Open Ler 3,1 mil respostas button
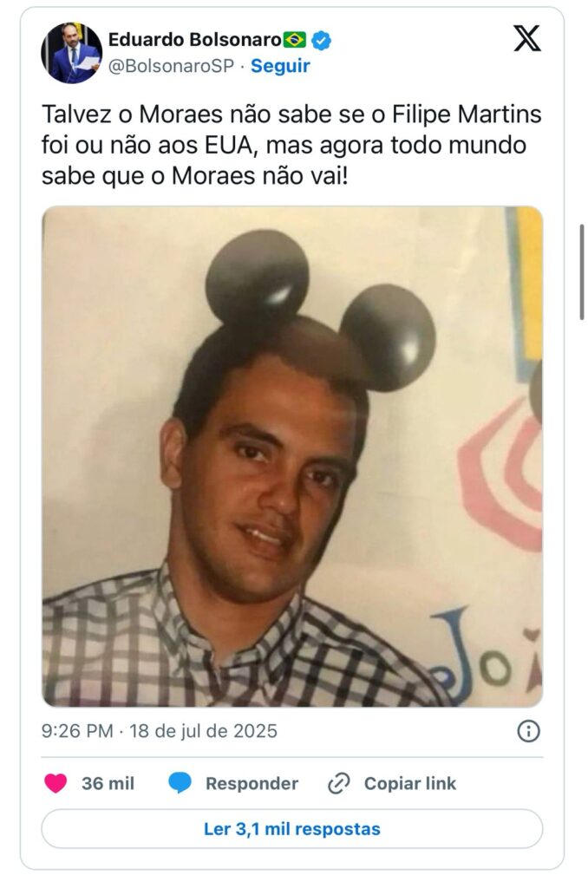Image resolution: width=588 pixels, height=888 pixels. point(292,828)
